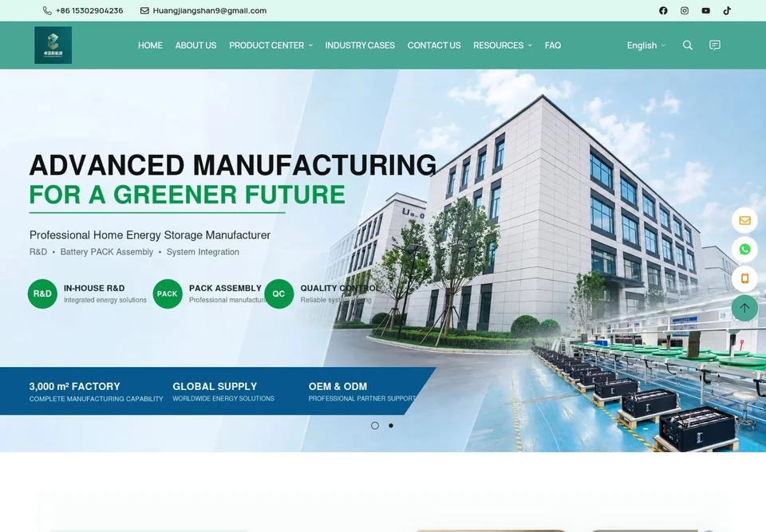Select the second carousel slide dot
Screen dimensions: 766x532
[391, 425]
